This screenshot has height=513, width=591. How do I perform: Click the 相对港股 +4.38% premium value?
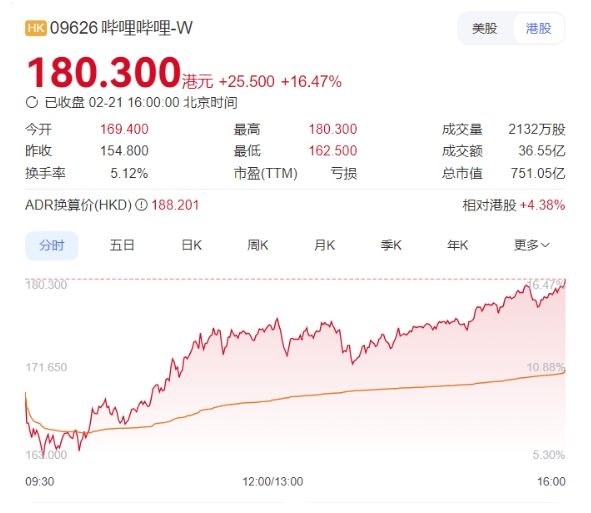tap(542, 205)
